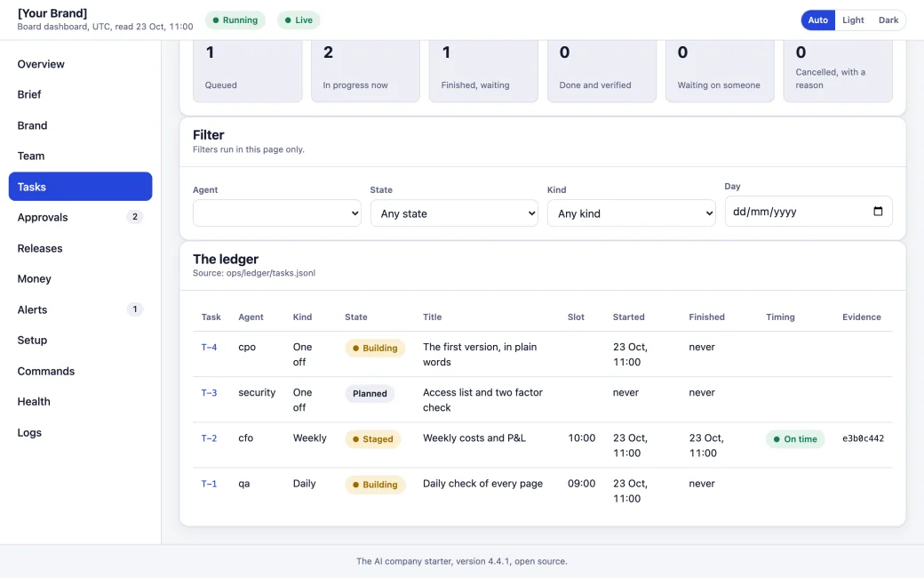Image resolution: width=924 pixels, height=578 pixels.
Task: Open the calendar picker icon in Day field
Action: point(878,211)
